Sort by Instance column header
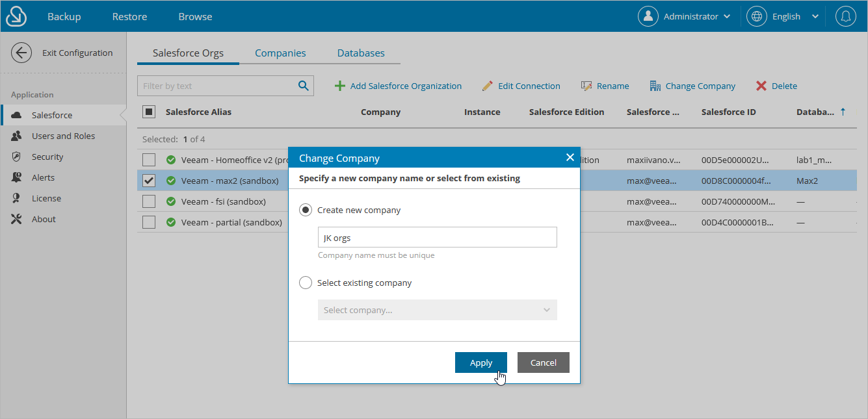The width and height of the screenshot is (868, 419). pos(482,112)
